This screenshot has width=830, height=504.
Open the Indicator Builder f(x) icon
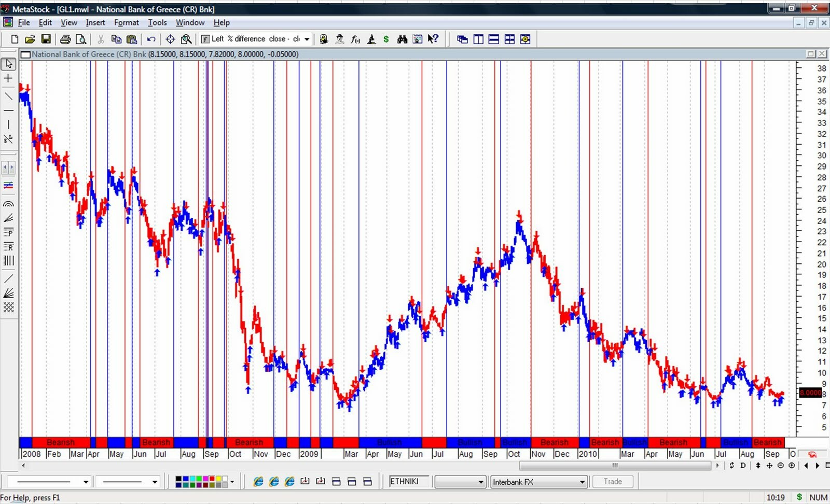355,39
